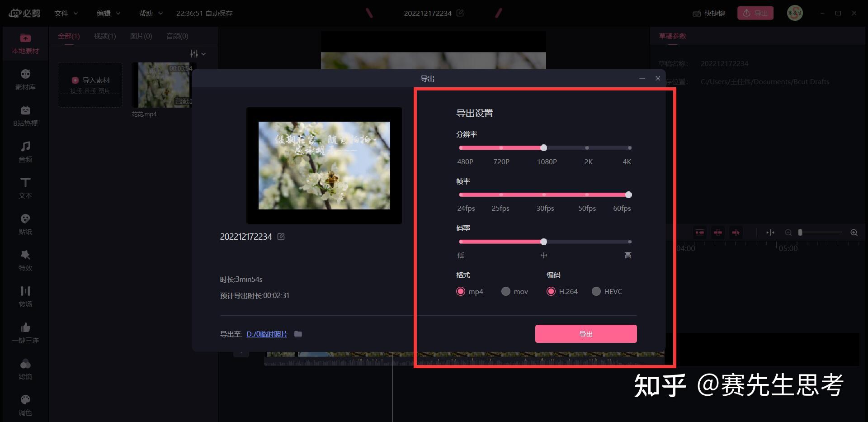This screenshot has height=422, width=868.
Task: Open the 文件 menu
Action: (x=66, y=13)
